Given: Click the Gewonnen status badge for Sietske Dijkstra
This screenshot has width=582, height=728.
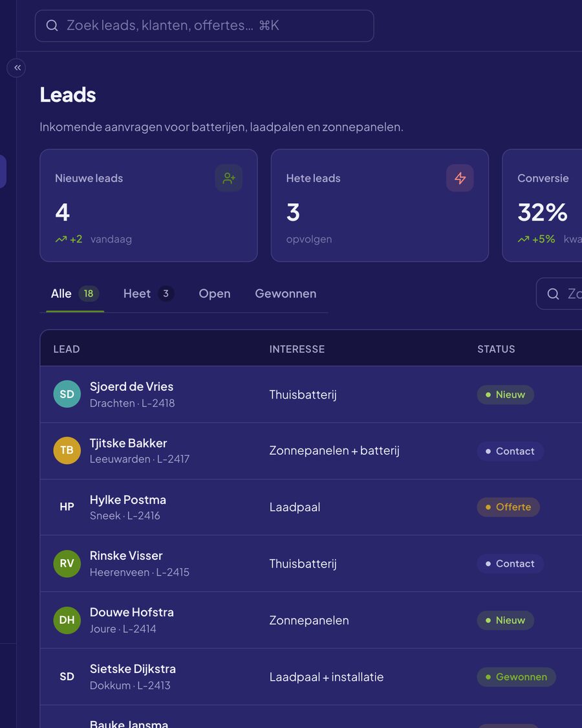Looking at the screenshot, I should coord(517,677).
